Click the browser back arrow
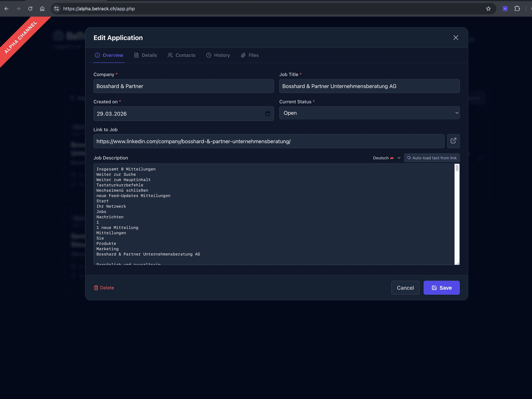Image resolution: width=532 pixels, height=399 pixels. coord(6,8)
